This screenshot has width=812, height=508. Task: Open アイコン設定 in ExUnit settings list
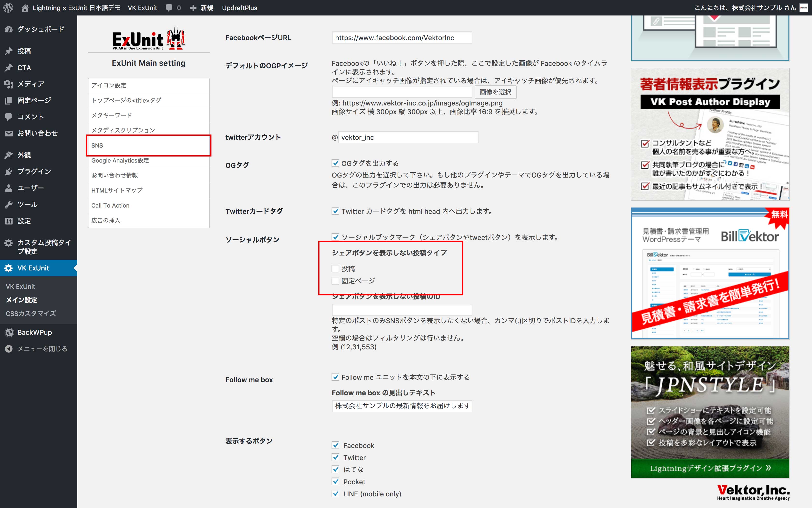[x=149, y=85]
